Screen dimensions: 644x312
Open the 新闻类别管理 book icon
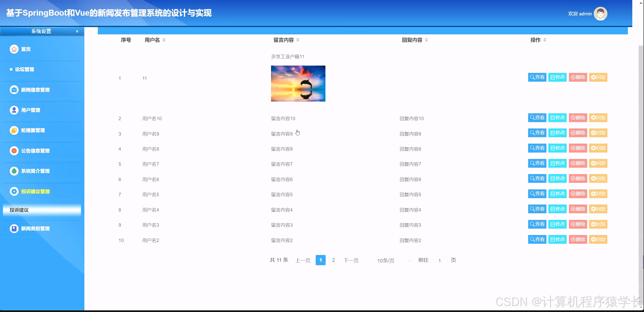pos(14,228)
